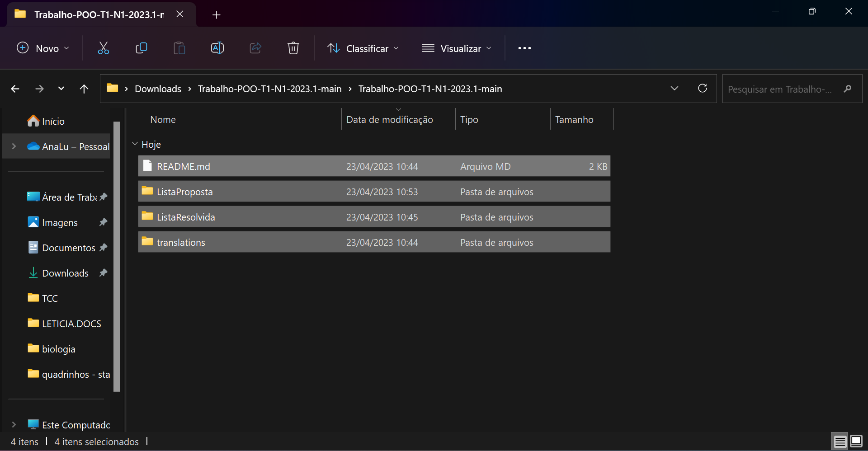The image size is (868, 451).
Task: Share the selected files with share icon
Action: click(255, 48)
